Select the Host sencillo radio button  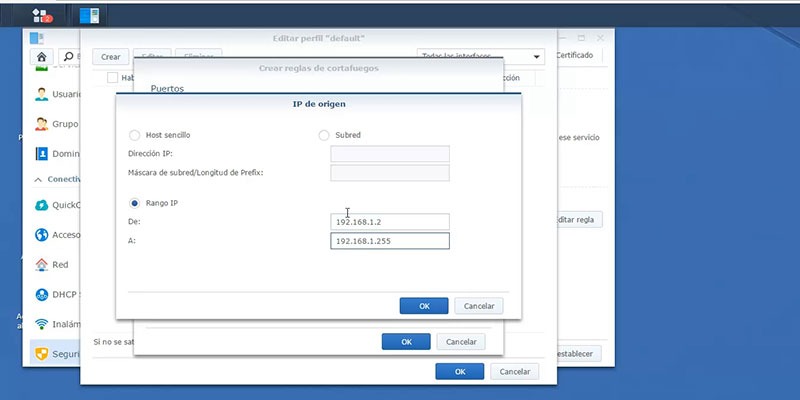pyautogui.click(x=134, y=135)
